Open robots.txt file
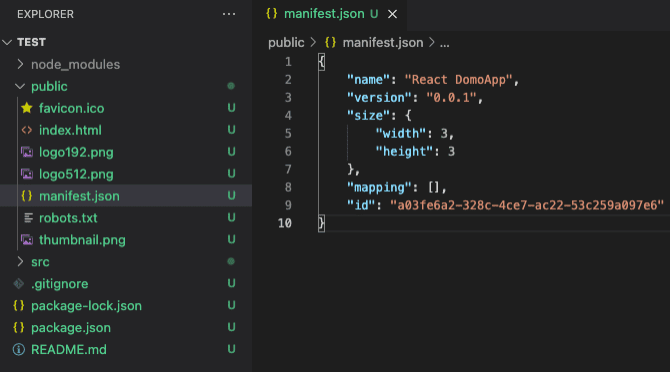 tap(68, 218)
